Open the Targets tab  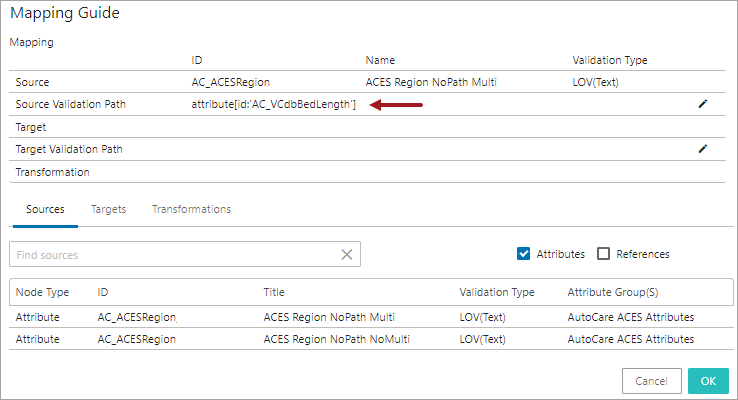click(x=108, y=210)
